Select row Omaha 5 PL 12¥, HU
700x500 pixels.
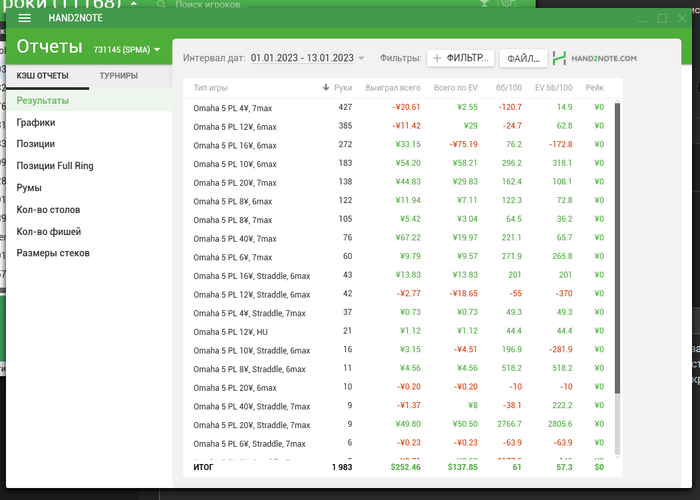click(x=399, y=331)
